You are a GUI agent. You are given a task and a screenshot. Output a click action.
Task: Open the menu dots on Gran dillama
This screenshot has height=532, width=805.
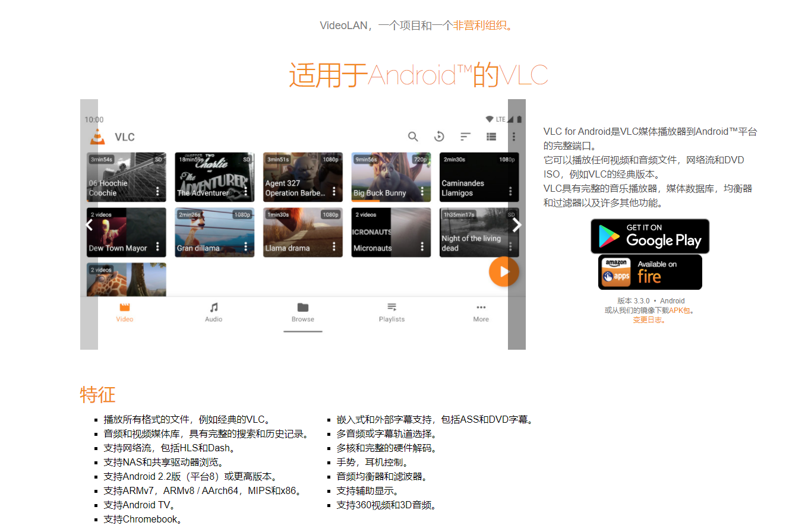[x=246, y=246]
